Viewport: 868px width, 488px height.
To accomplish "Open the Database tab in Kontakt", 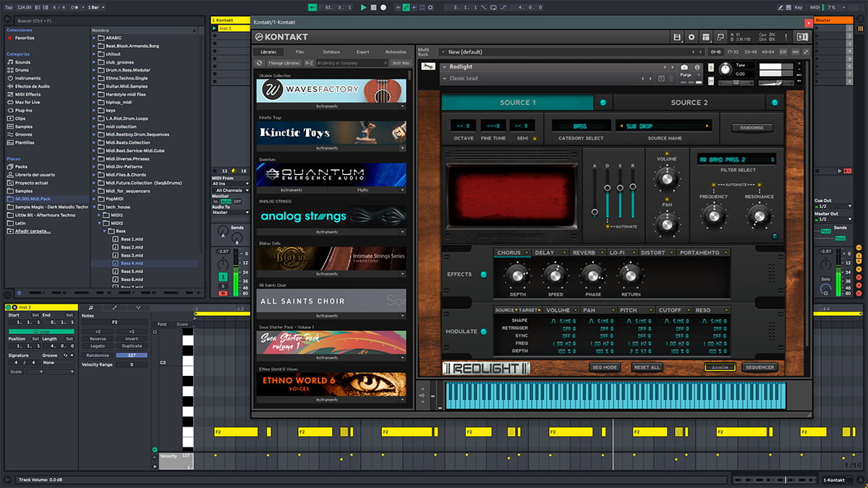I will [331, 52].
